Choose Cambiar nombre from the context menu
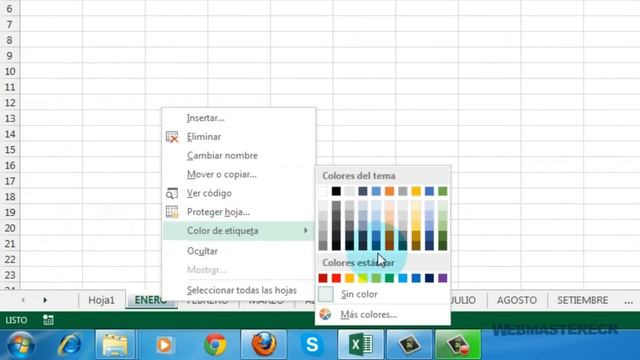The image size is (640, 360). 222,156
